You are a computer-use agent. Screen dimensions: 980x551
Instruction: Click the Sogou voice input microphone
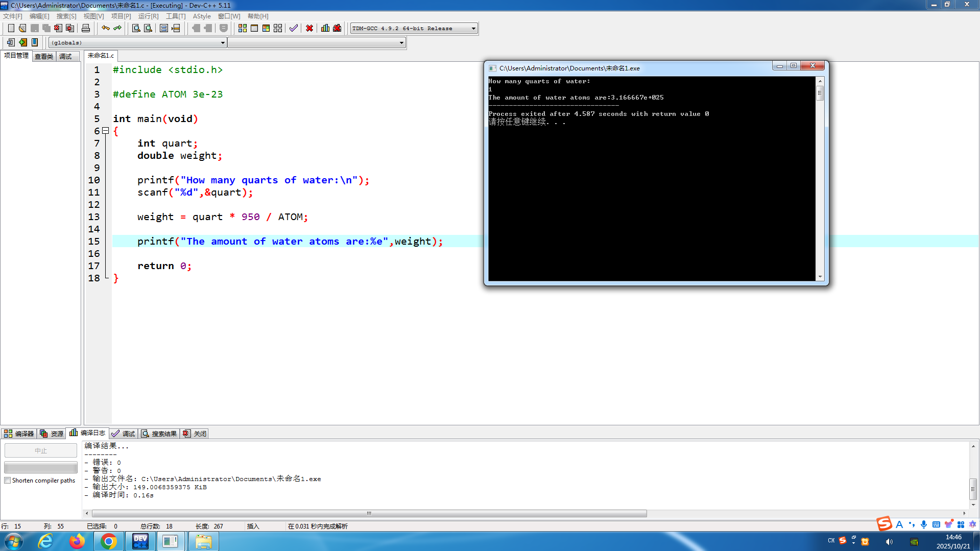pyautogui.click(x=924, y=524)
